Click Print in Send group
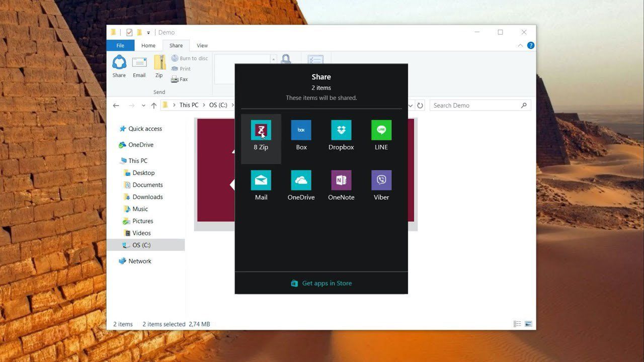644x362 pixels. pos(181,69)
